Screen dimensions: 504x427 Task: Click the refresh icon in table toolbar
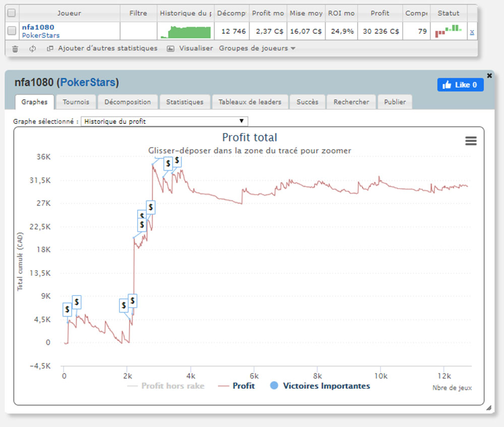[32, 49]
